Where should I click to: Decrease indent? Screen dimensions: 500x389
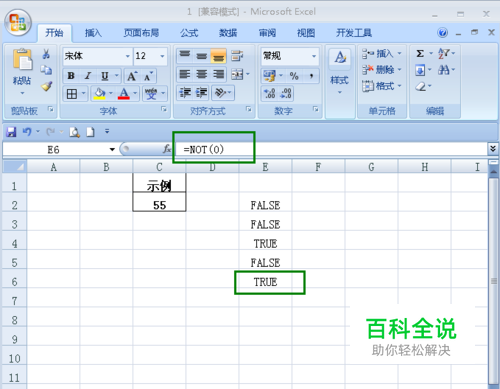click(x=185, y=93)
